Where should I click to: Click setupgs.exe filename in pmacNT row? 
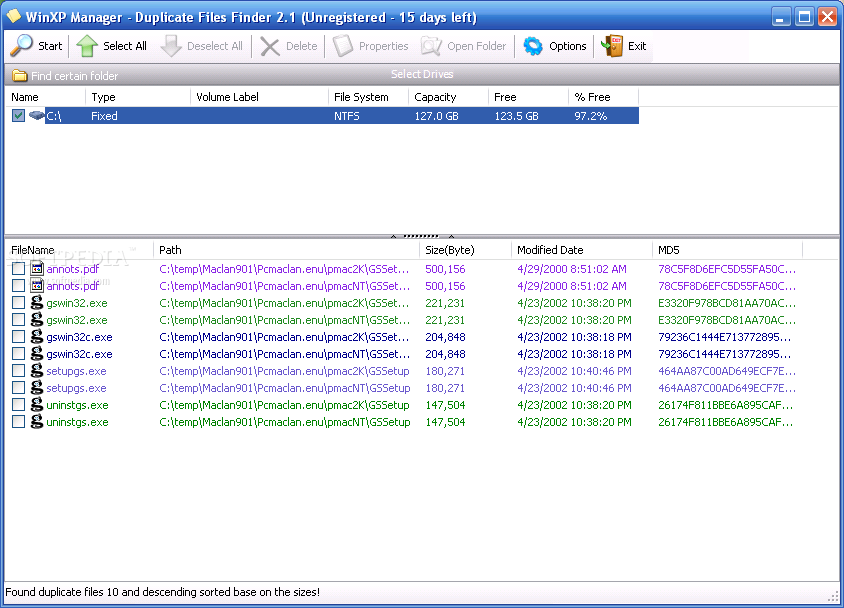(76, 388)
